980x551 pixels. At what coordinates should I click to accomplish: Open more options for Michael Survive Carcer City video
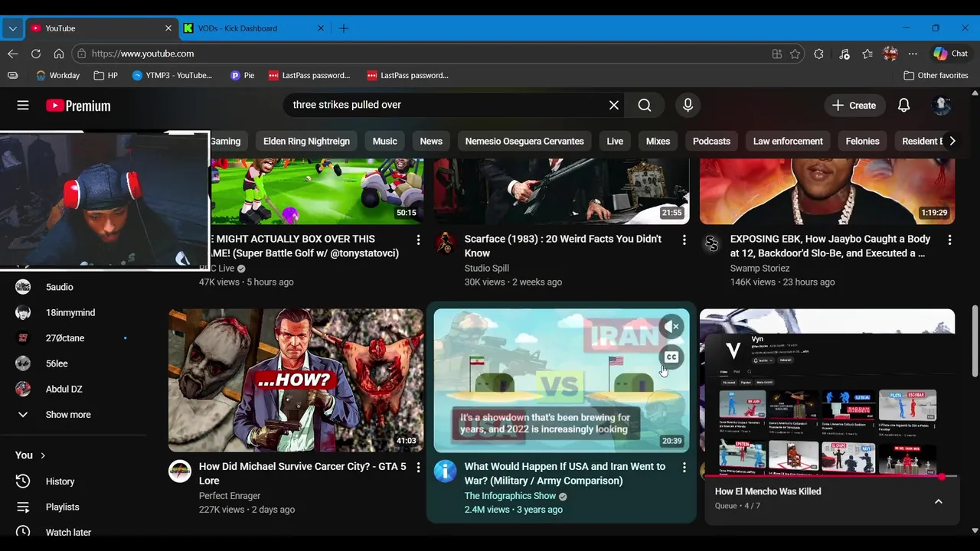tap(418, 467)
